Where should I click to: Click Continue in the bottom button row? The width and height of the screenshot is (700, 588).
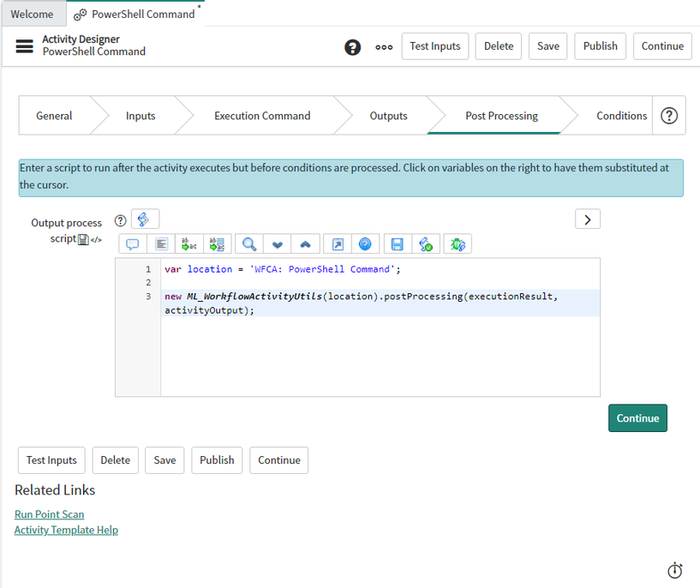point(279,460)
